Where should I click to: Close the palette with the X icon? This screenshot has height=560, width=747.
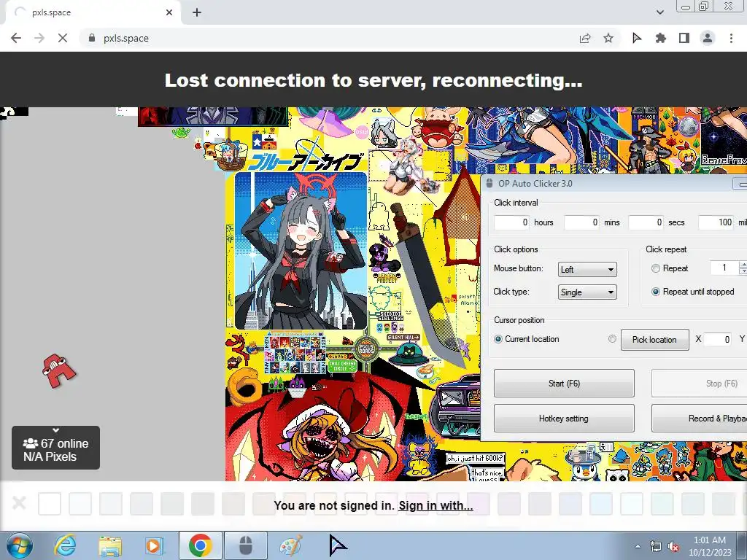19,503
